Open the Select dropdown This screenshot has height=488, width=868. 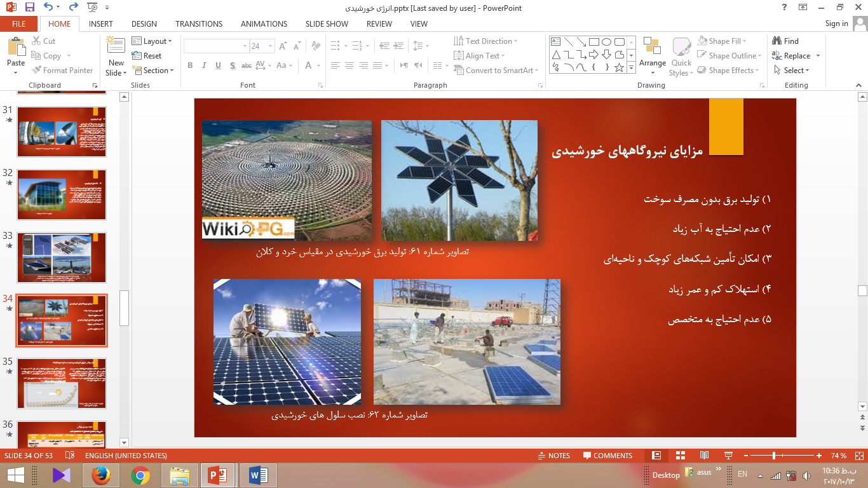pyautogui.click(x=792, y=71)
